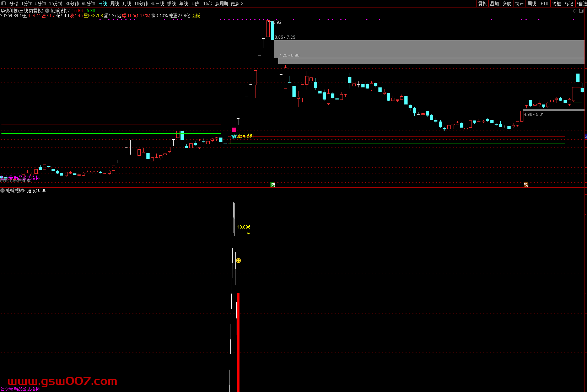Open the 蚍蜉撼树Z indicator settings arrow
This screenshot has width=587, height=392.
click(x=47, y=11)
